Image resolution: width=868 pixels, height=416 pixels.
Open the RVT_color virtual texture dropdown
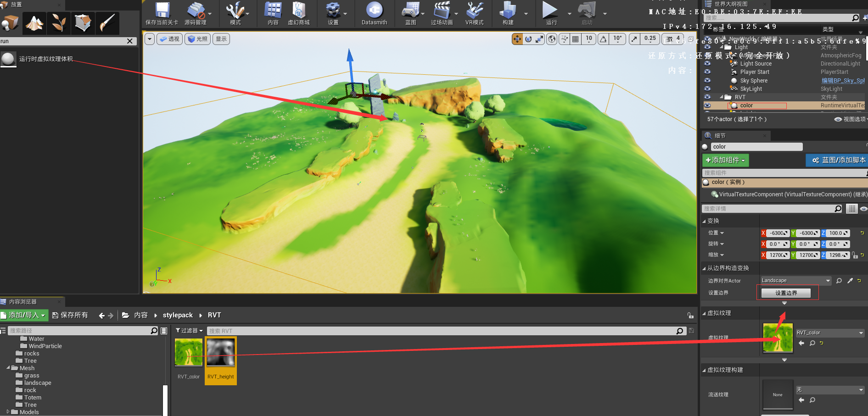tap(830, 333)
